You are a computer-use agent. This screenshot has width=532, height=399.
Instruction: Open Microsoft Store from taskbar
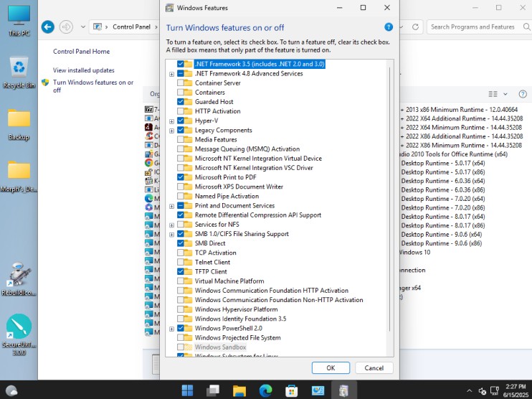tap(291, 390)
